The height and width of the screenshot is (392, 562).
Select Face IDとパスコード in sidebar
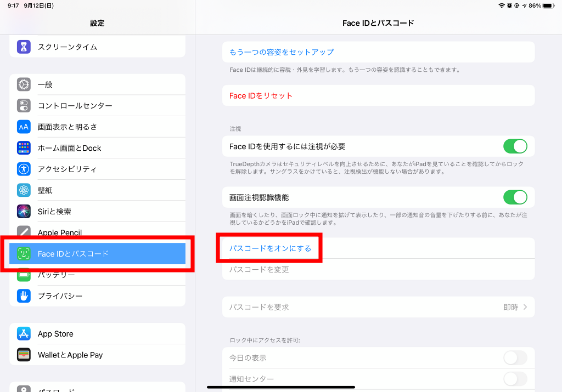point(98,253)
